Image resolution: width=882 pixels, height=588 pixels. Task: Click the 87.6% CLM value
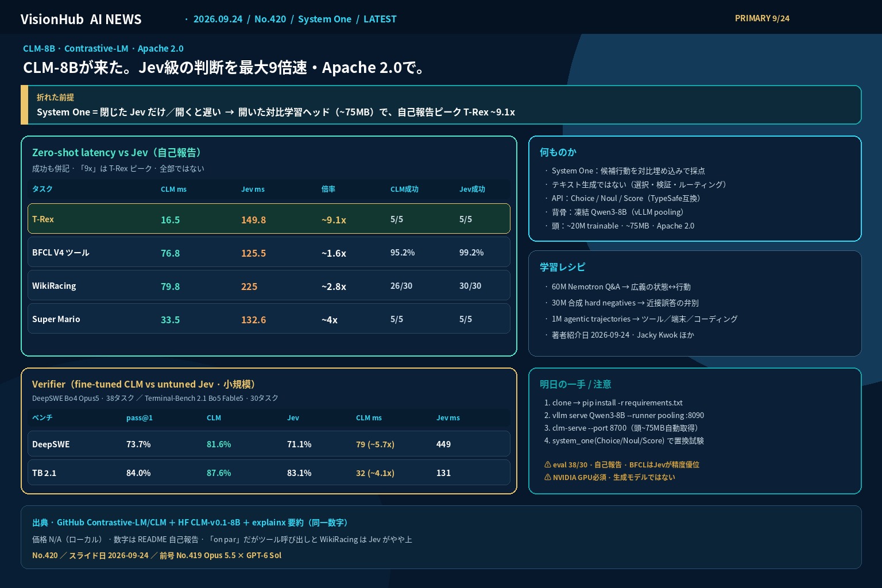219,473
